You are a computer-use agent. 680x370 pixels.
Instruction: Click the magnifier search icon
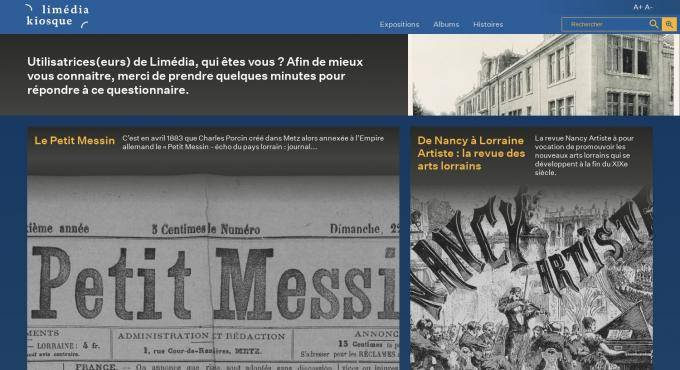pos(654,24)
